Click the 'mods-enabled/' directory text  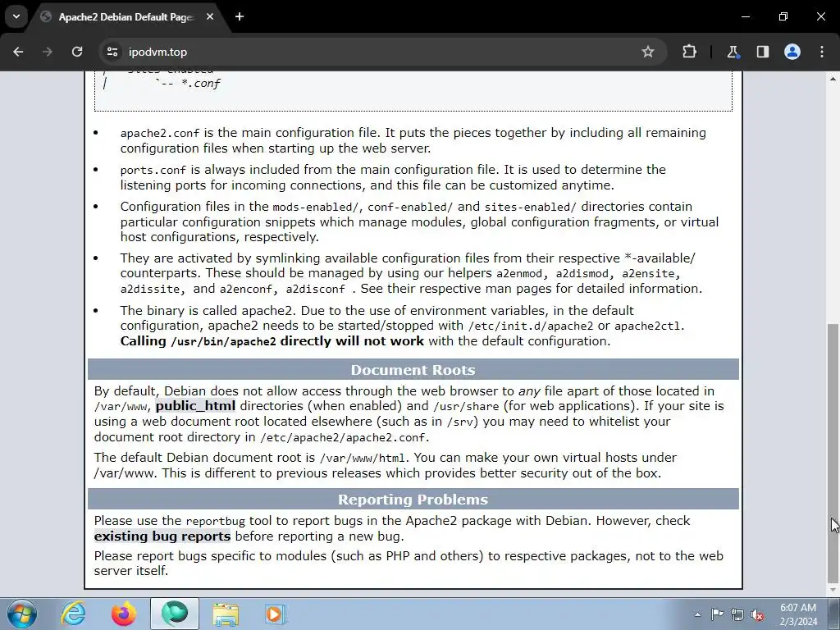coord(316,208)
